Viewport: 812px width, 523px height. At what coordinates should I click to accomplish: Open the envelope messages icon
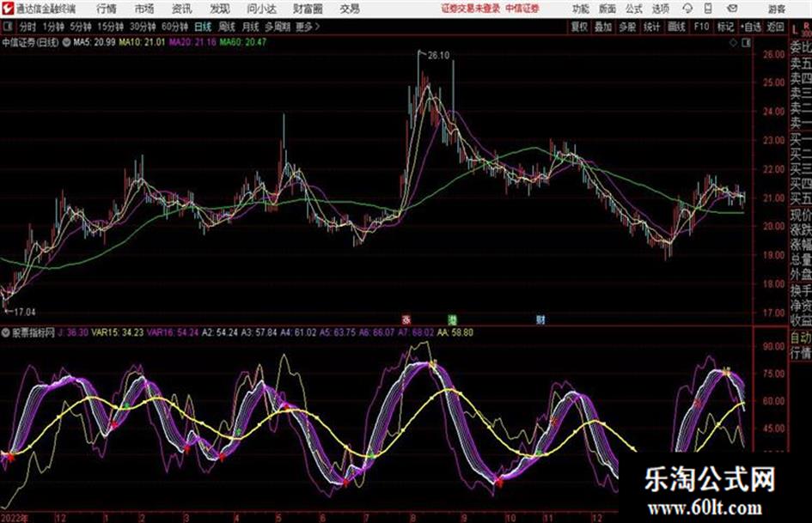pos(732,9)
